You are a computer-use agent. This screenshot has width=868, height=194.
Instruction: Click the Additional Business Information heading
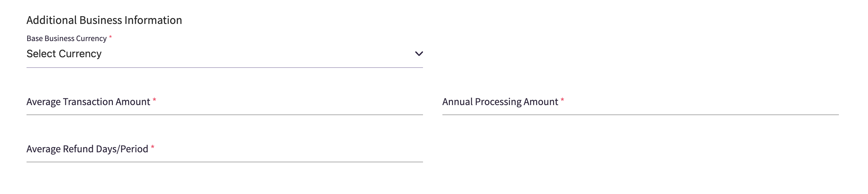click(104, 20)
